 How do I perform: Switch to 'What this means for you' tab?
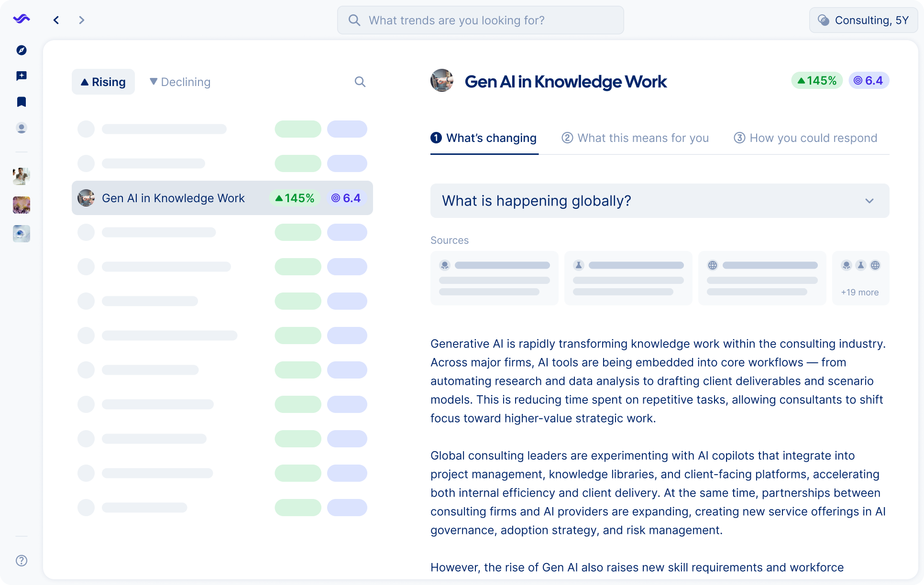pos(635,138)
